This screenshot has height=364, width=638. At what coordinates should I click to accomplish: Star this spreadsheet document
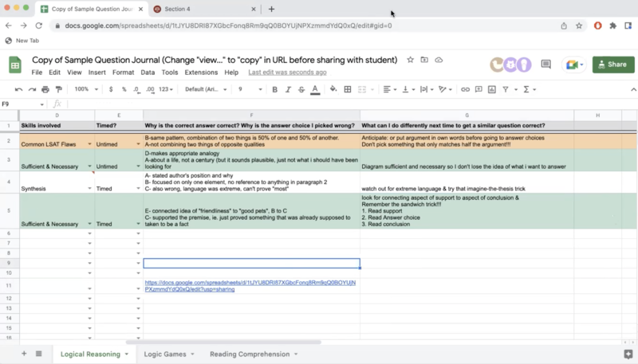point(410,60)
